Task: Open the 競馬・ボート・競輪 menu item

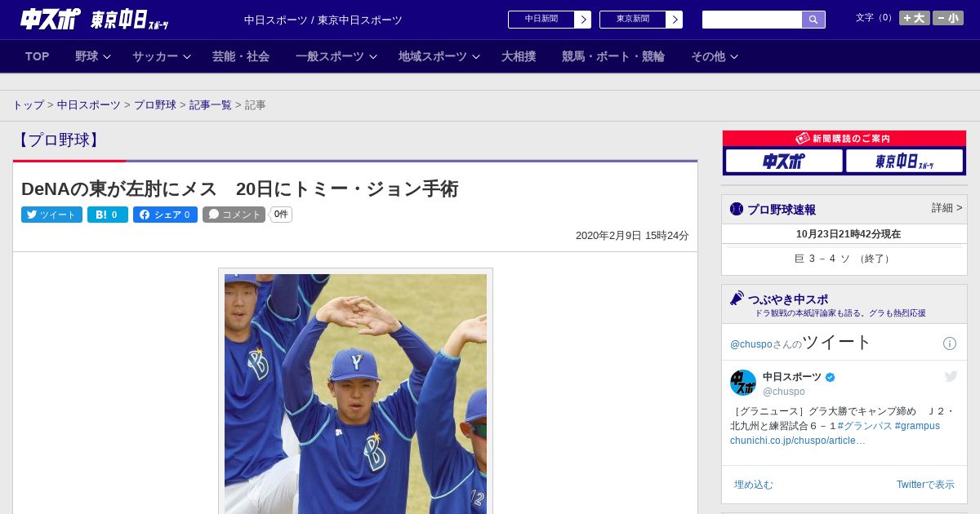Action: click(613, 56)
